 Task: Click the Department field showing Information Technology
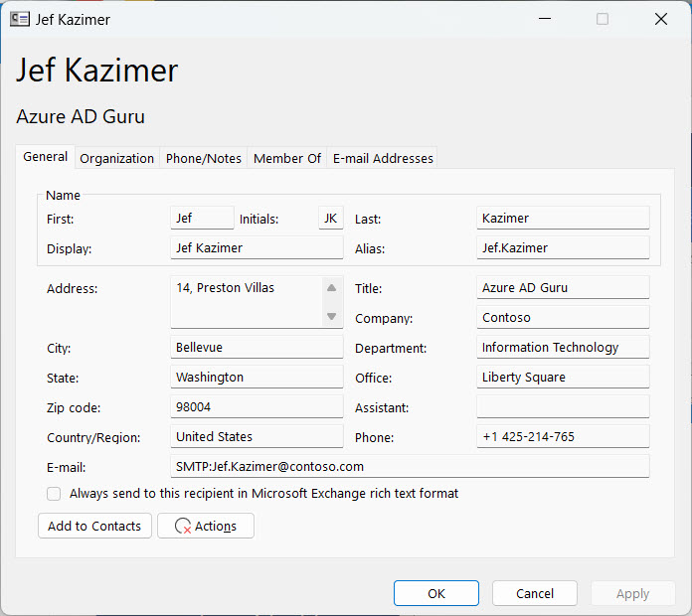tap(563, 347)
